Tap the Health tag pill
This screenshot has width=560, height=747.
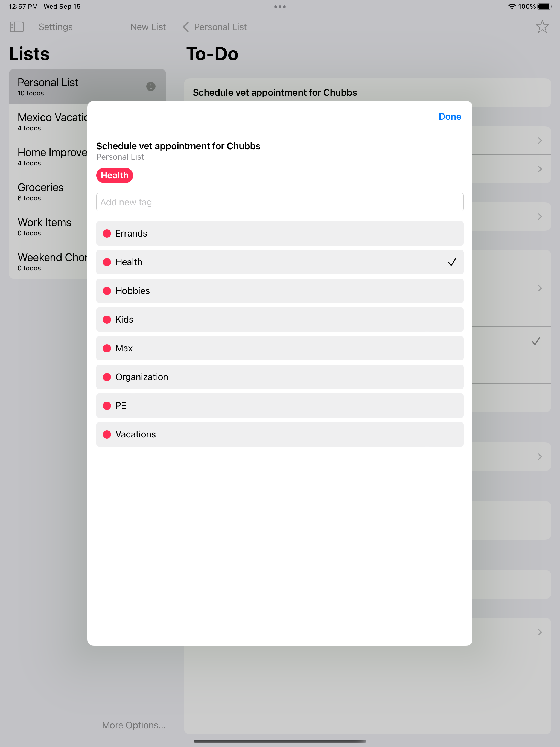click(115, 175)
